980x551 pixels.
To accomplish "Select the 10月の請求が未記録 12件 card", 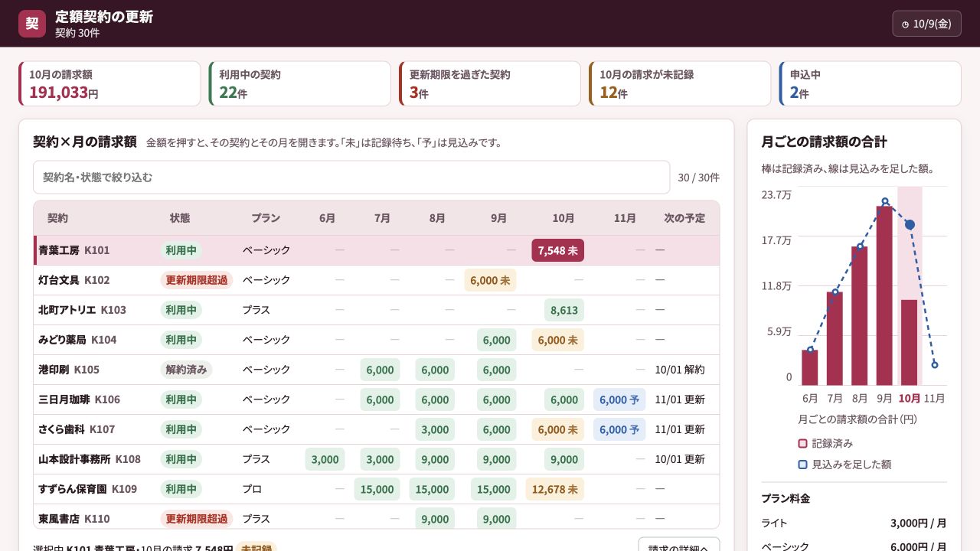I will tap(680, 84).
